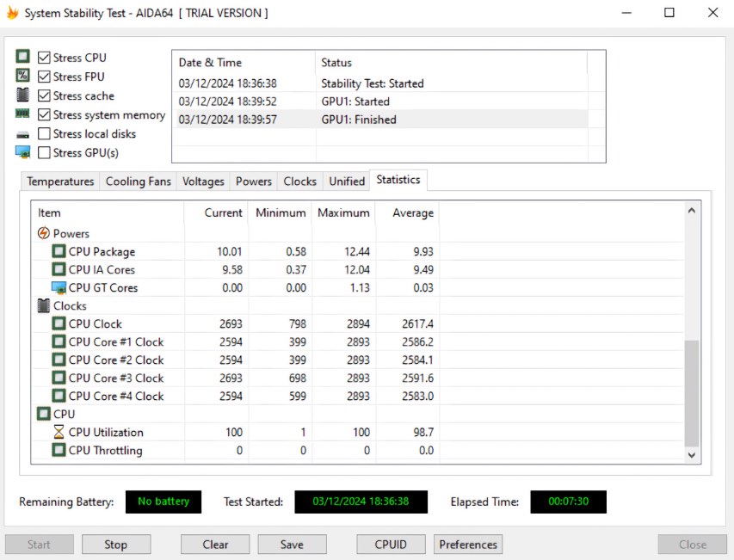Click the Stress cache chip icon
Viewport: 734px width, 560px height.
22,95
